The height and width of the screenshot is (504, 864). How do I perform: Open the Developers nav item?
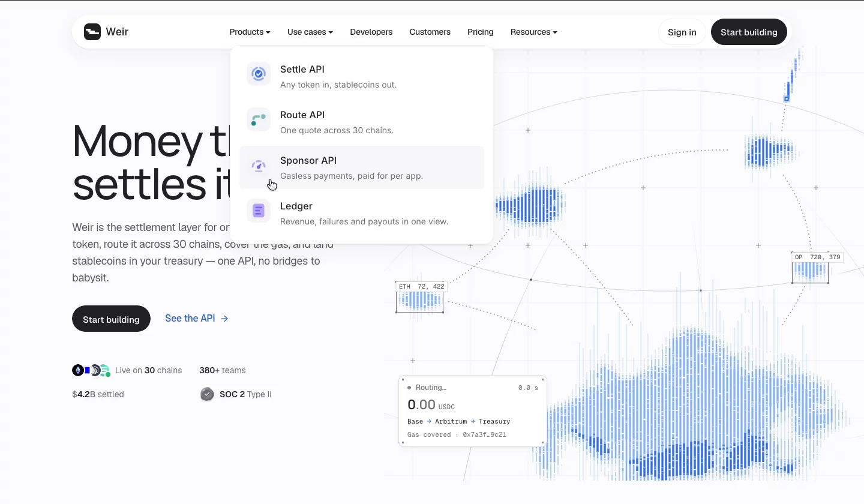point(371,32)
